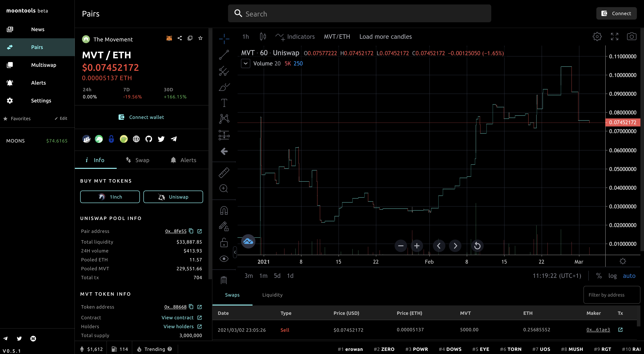Open maker address 0x...61ae3
Viewport: 644px width, 354px height.
click(598, 330)
